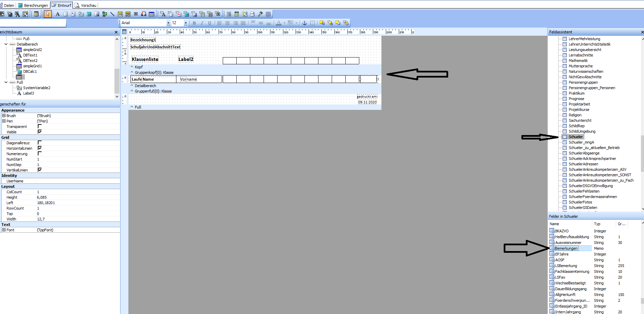Viewport: 644px width, 314px height.
Task: Enable the Transparent checkbox
Action: (40, 126)
